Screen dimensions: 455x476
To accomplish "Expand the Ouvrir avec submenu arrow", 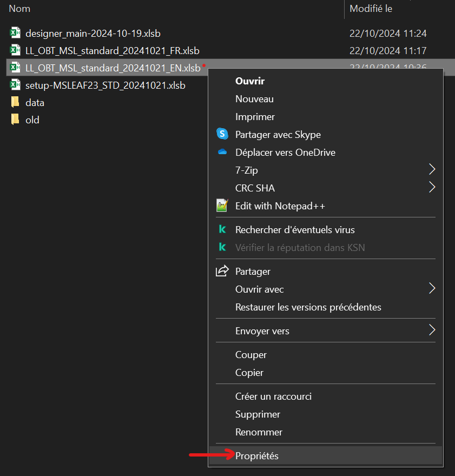I will click(432, 288).
